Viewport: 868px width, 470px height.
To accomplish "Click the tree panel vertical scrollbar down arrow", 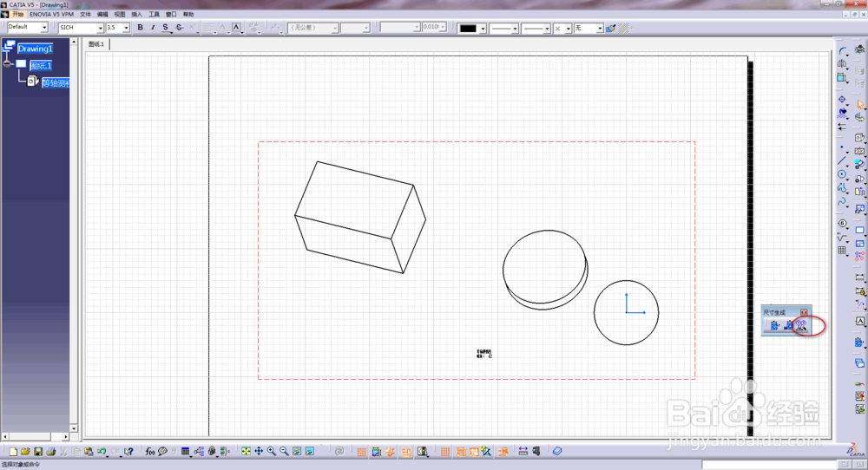I will coord(74,428).
